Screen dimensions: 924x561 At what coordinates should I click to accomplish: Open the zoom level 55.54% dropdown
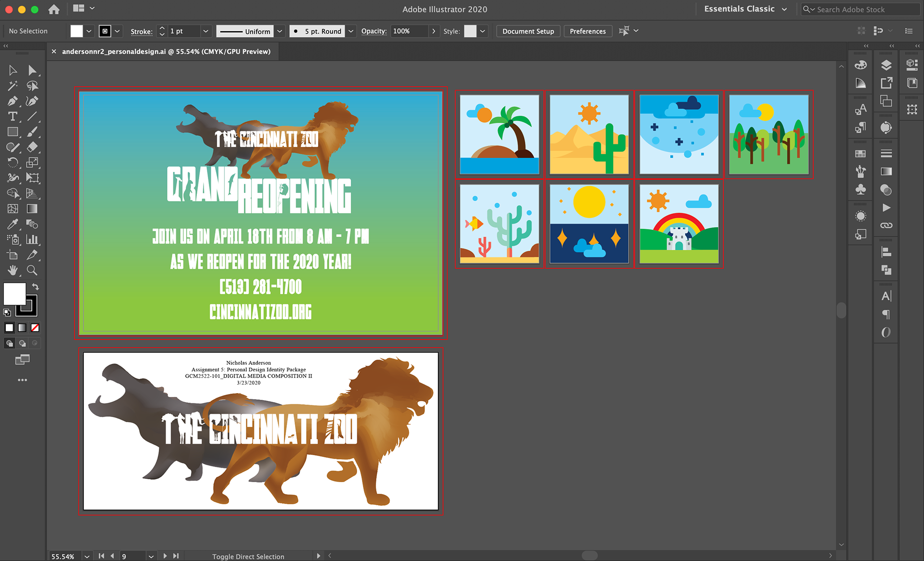[x=87, y=556]
